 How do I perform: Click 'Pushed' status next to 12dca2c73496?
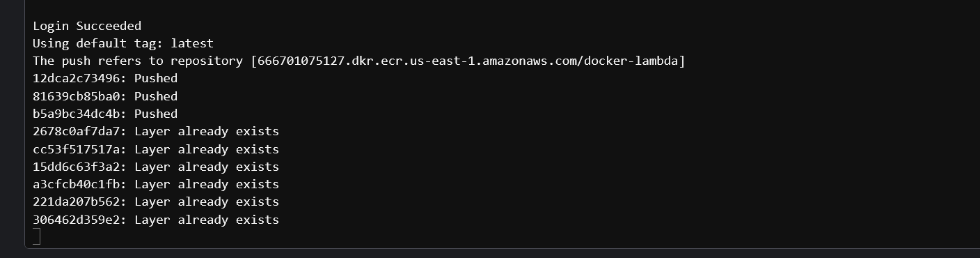tap(156, 78)
